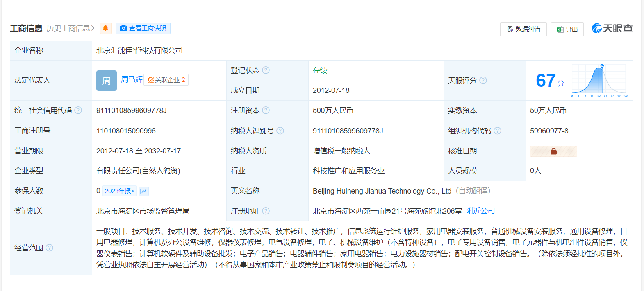The height and width of the screenshot is (291, 644).
Task: Click establishment date 2012-07-18
Action: 331,90
